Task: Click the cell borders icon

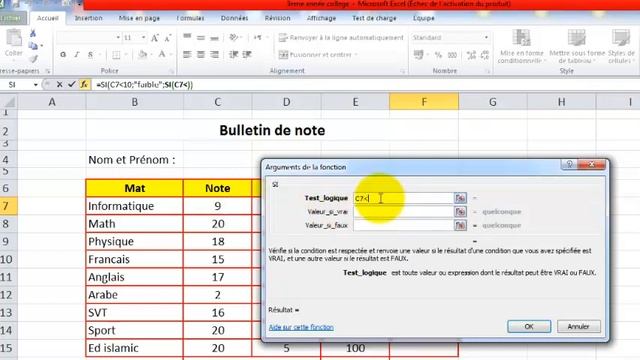Action: tap(116, 54)
